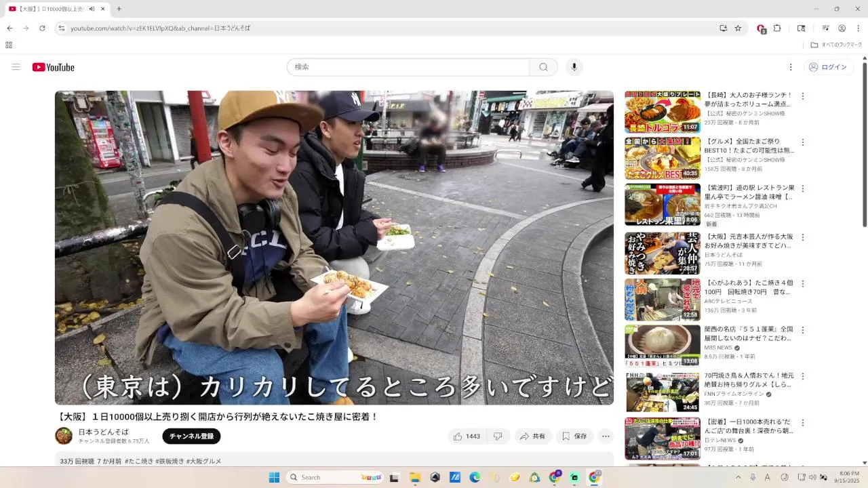The height and width of the screenshot is (488, 868).
Task: Open File Explorer from the taskbar
Action: tap(415, 477)
